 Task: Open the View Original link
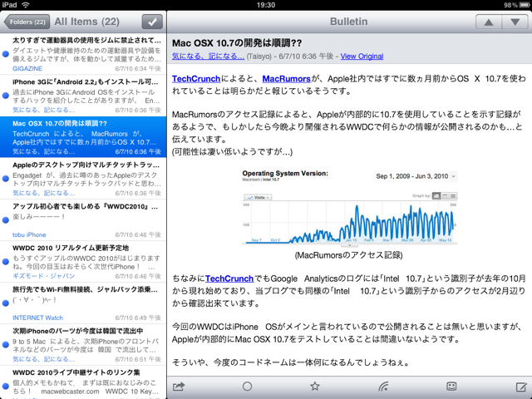[x=362, y=56]
